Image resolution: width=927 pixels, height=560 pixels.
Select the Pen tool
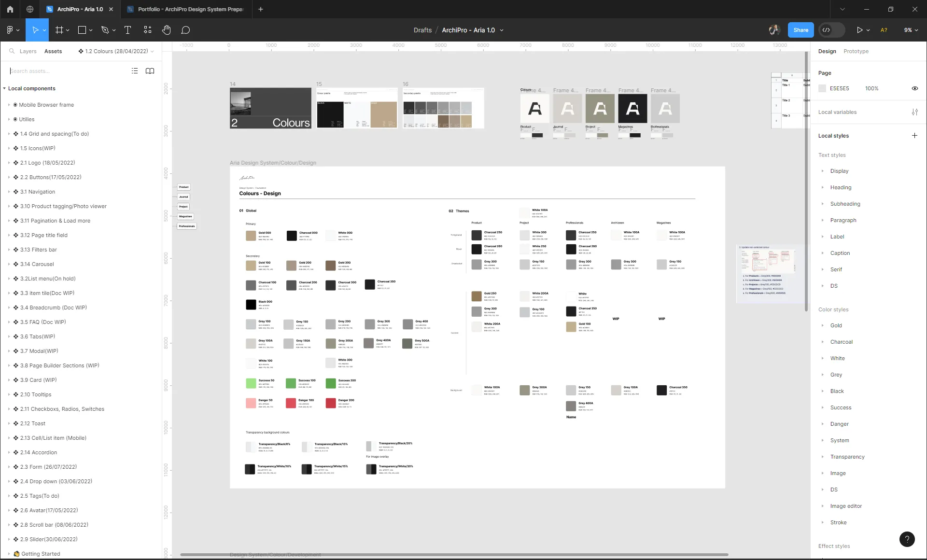[105, 30]
